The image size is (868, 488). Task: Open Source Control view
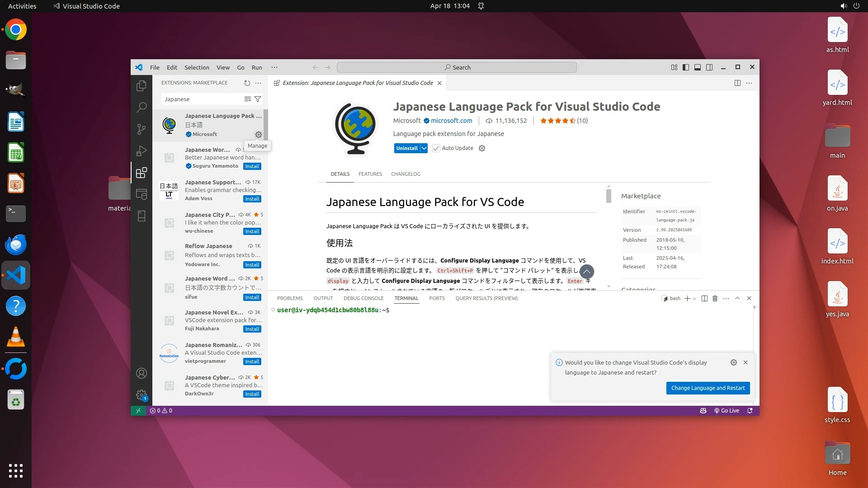click(142, 129)
